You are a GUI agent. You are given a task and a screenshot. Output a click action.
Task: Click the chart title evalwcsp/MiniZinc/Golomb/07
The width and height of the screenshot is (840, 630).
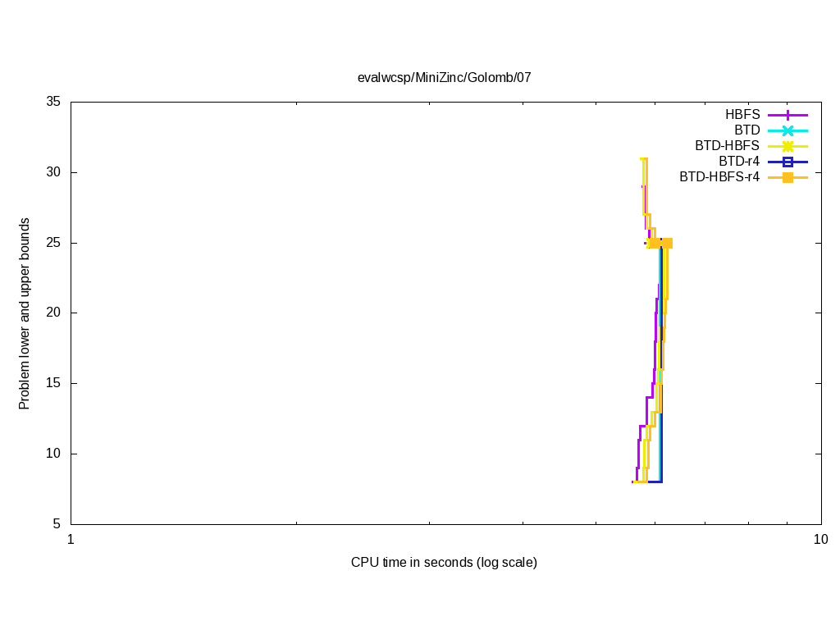[444, 78]
